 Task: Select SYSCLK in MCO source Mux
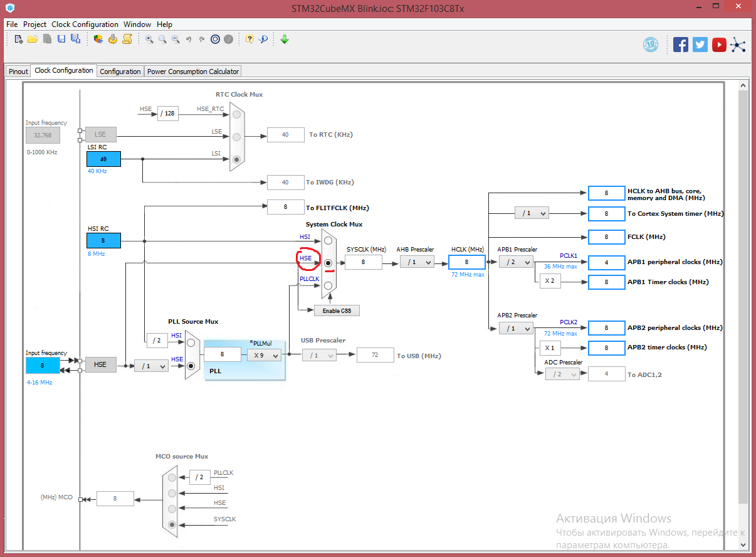pos(172,524)
